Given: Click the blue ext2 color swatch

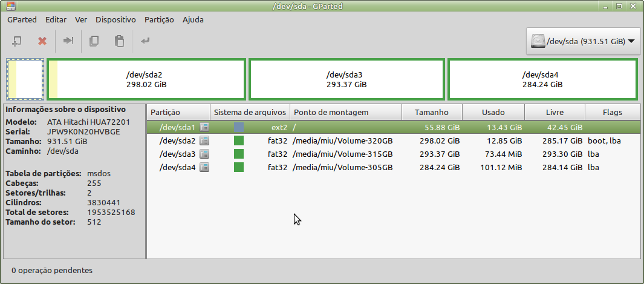Looking at the screenshot, I should click(239, 127).
